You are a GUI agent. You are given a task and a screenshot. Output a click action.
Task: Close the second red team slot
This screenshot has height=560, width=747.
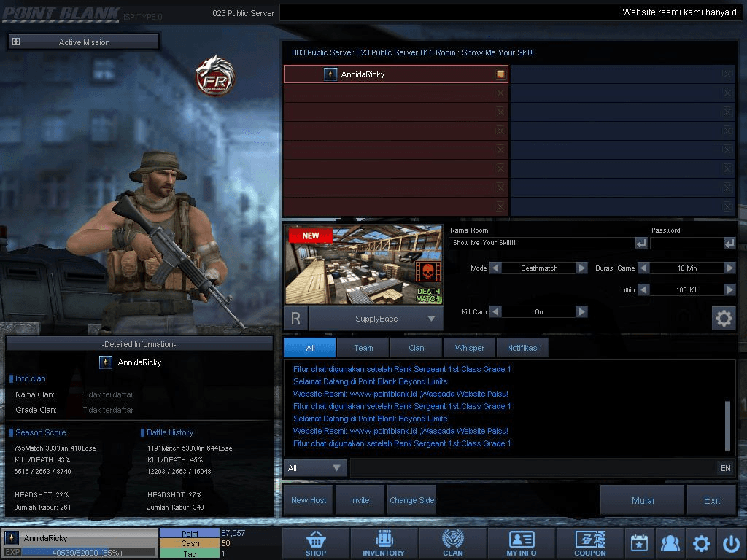coord(500,93)
